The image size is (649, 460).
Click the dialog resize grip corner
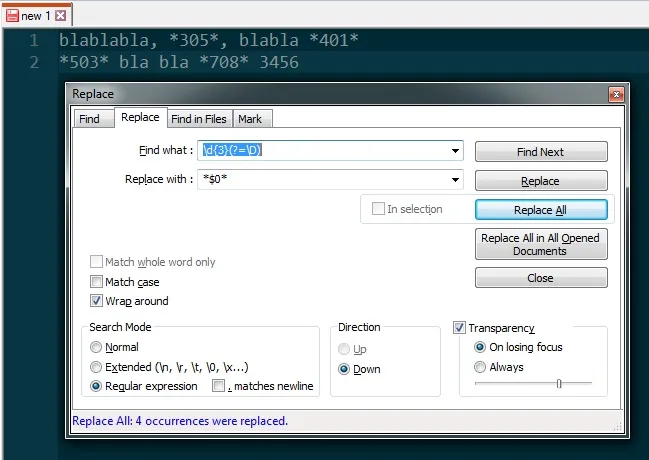click(x=618, y=427)
